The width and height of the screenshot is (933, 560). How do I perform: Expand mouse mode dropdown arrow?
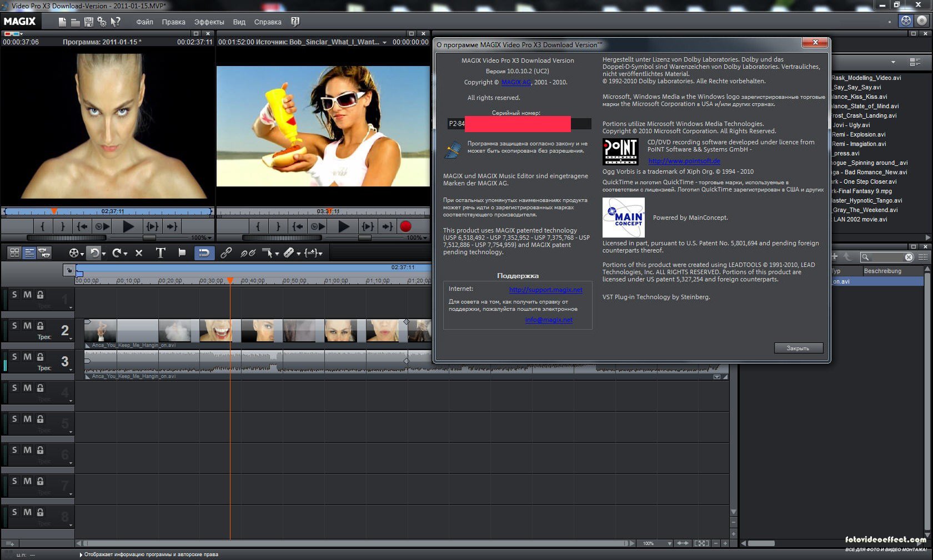click(277, 254)
